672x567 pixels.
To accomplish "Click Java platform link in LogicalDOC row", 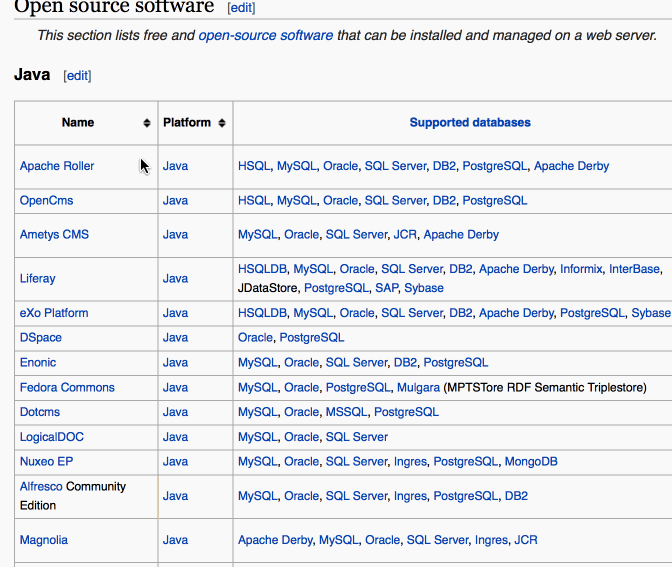I will [175, 437].
